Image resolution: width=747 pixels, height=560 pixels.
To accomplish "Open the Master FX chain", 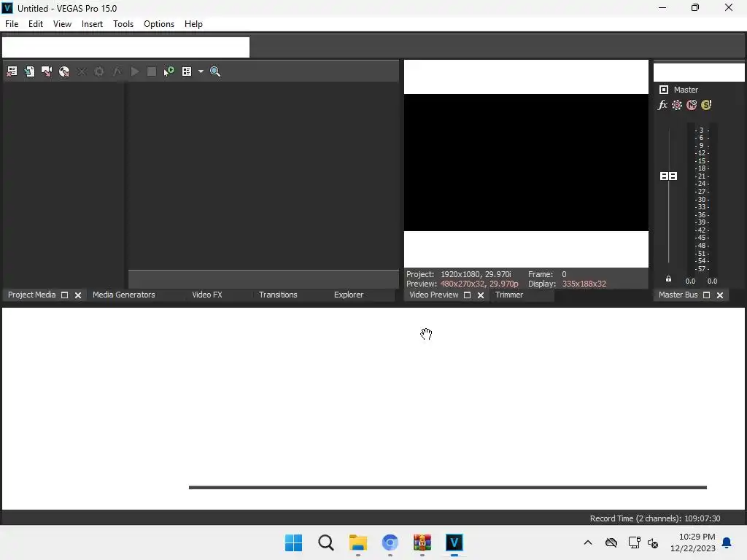I will [662, 105].
